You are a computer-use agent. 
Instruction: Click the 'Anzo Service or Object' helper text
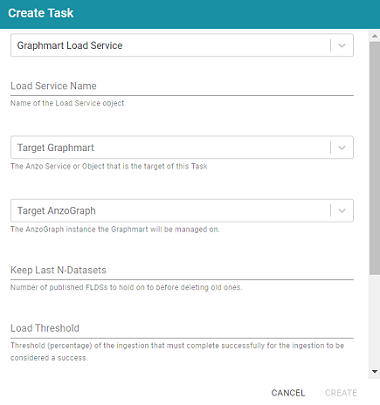pyautogui.click(x=109, y=166)
